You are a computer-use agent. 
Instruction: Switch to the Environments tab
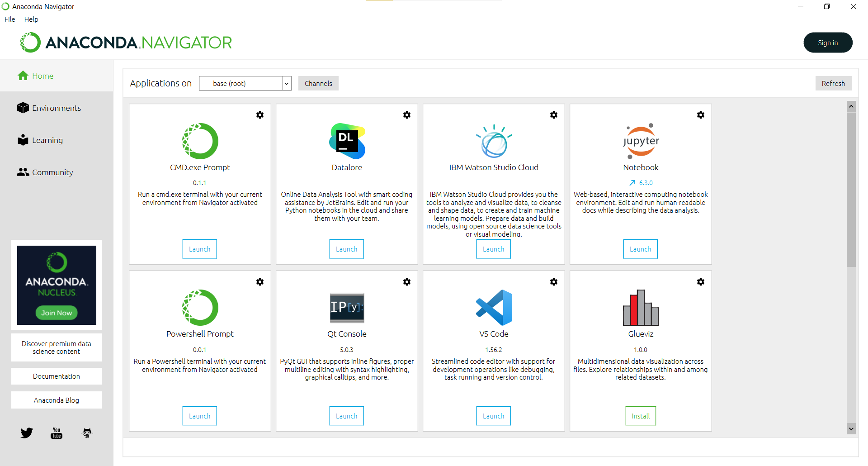point(57,108)
